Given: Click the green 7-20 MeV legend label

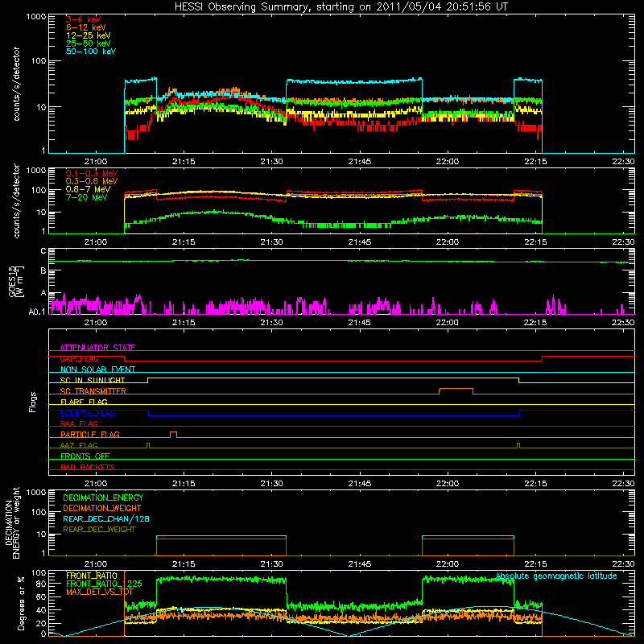Looking at the screenshot, I should (86, 197).
